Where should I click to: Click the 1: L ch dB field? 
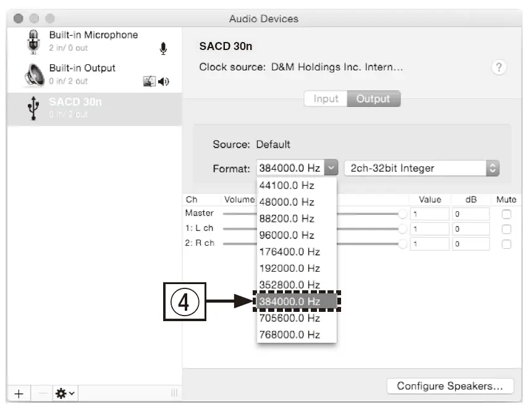tap(471, 229)
